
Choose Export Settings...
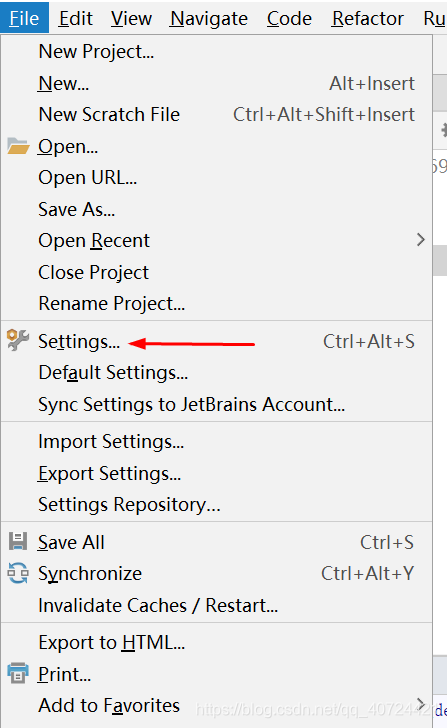tap(110, 474)
